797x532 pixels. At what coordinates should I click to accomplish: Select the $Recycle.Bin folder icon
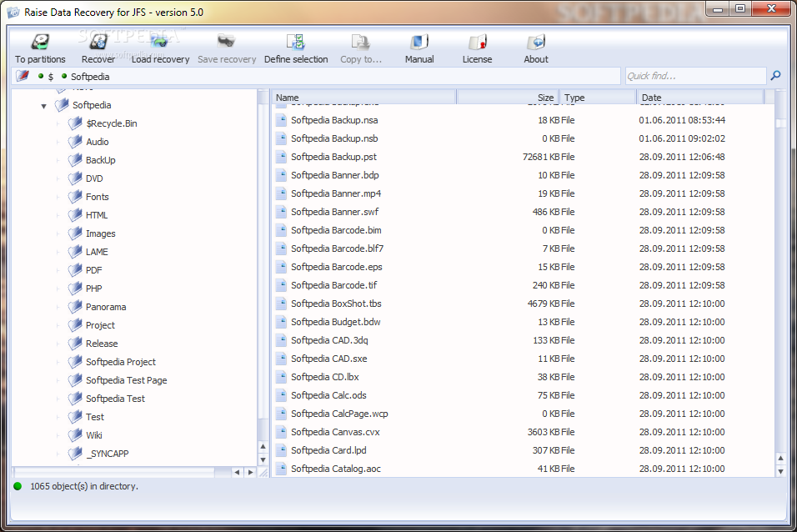[x=75, y=123]
